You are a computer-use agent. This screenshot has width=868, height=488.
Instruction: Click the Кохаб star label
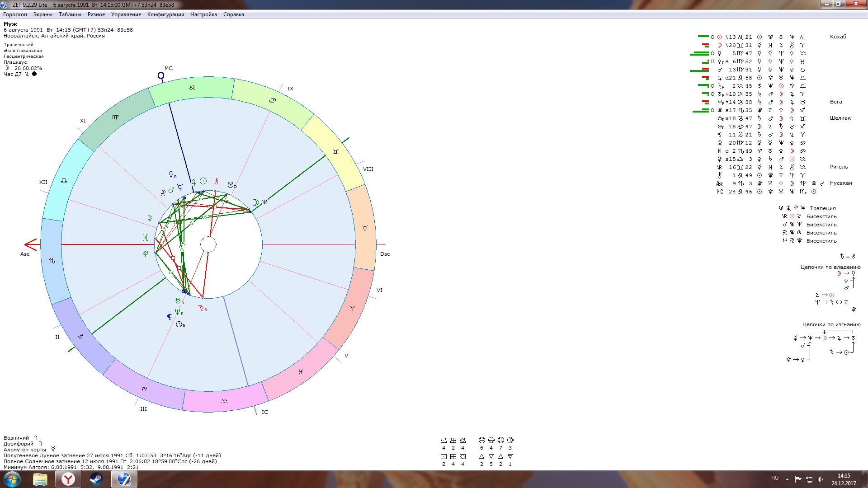[x=838, y=37]
